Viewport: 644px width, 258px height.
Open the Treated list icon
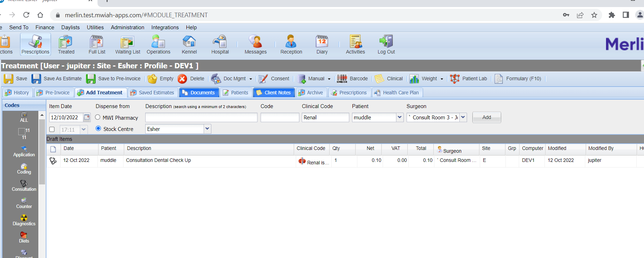click(66, 44)
